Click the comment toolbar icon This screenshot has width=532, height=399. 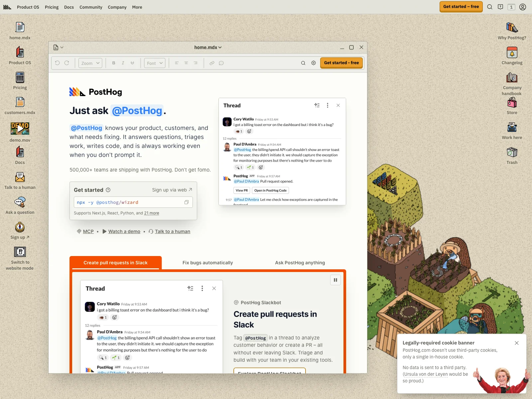pos(221,63)
